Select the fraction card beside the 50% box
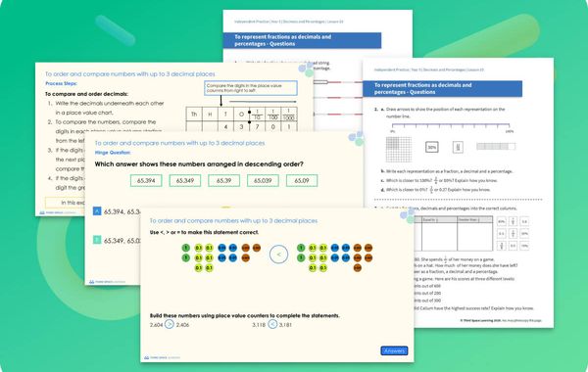This screenshot has height=372, width=588. click(x=458, y=147)
